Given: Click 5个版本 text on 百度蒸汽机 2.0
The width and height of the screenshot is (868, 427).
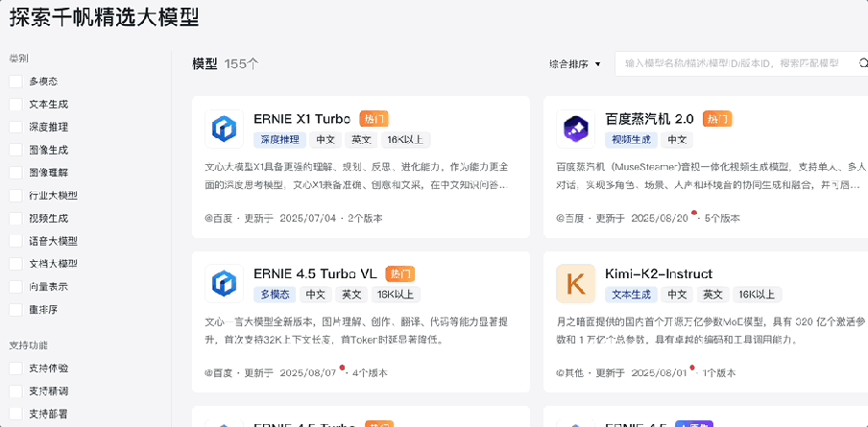Looking at the screenshot, I should (x=722, y=218).
